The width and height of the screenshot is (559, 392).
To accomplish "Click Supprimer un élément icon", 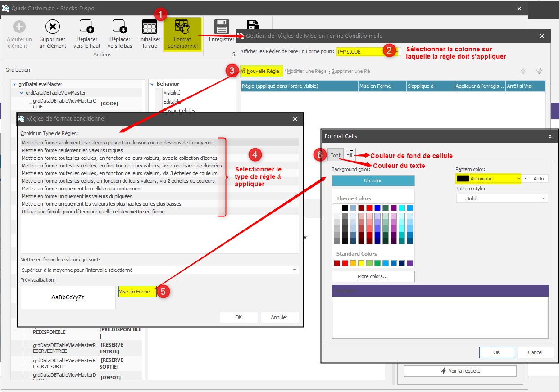I will click(53, 27).
